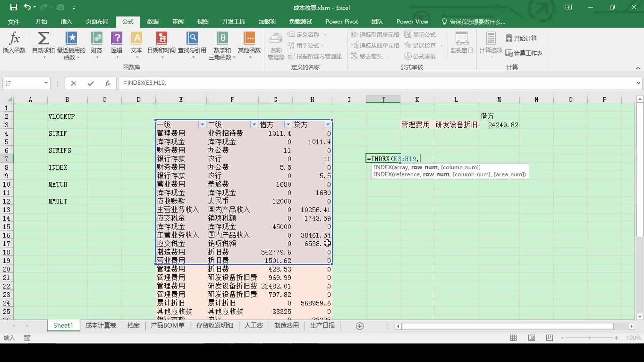Cancel formula entry with the X button

[x=73, y=83]
